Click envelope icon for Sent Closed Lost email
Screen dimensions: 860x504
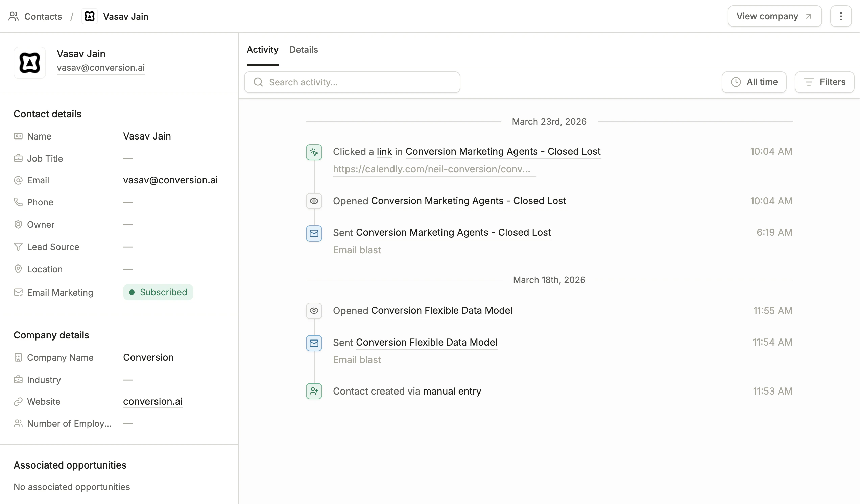[314, 233]
